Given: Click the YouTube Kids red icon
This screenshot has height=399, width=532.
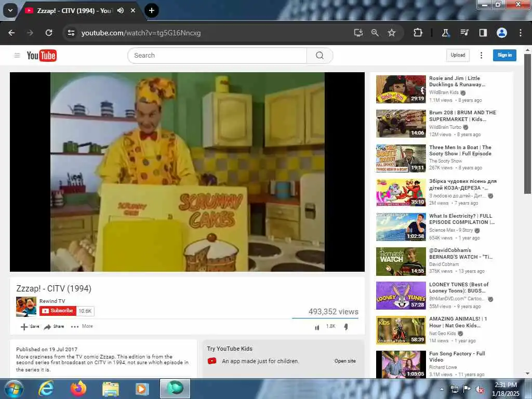Looking at the screenshot, I should [x=212, y=361].
